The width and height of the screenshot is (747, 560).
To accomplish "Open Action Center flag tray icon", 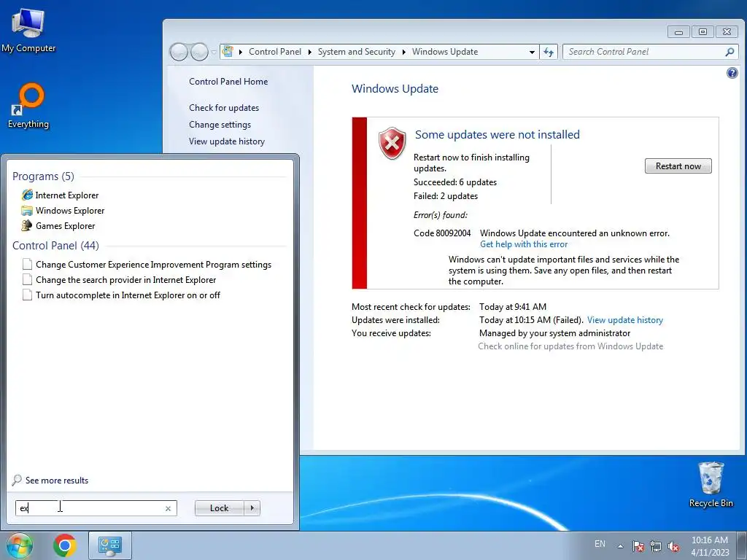I will tap(638, 546).
